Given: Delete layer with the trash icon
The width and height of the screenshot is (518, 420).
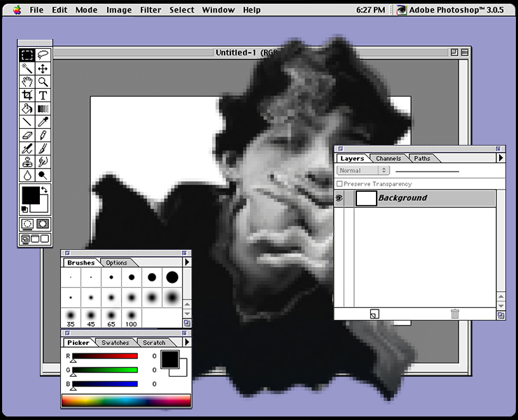Looking at the screenshot, I should [x=455, y=314].
